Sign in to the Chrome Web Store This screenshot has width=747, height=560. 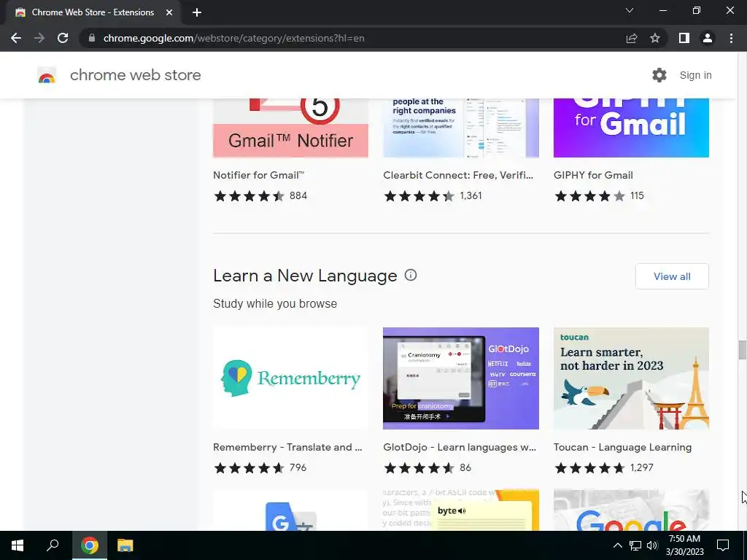pos(695,75)
